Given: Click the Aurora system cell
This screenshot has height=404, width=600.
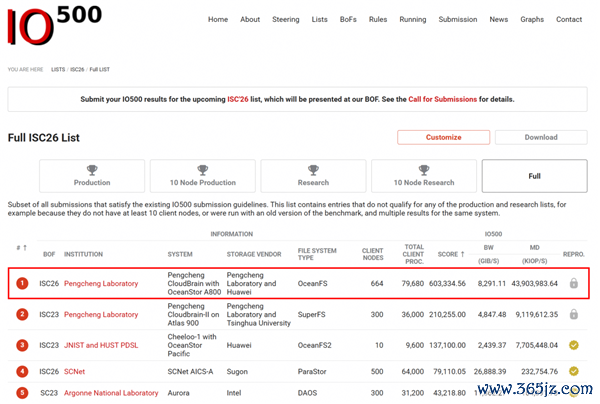Looking at the screenshot, I should (178, 393).
